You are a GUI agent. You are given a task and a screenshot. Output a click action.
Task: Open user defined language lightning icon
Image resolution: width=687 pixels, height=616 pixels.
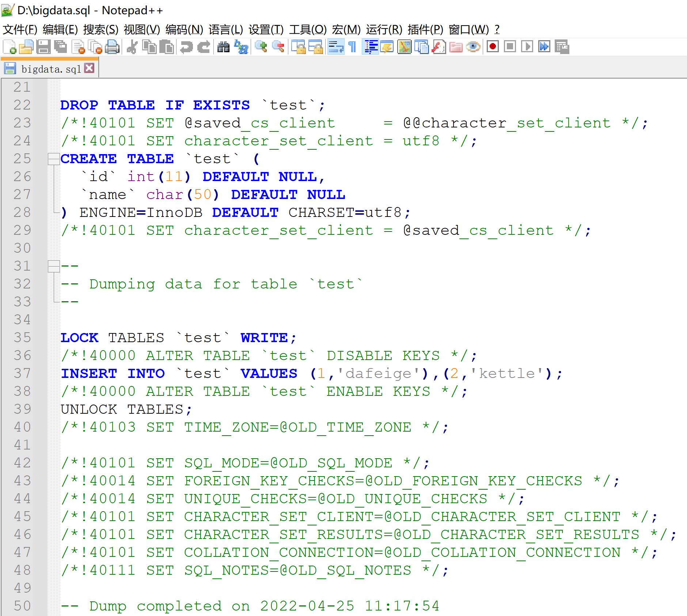387,47
